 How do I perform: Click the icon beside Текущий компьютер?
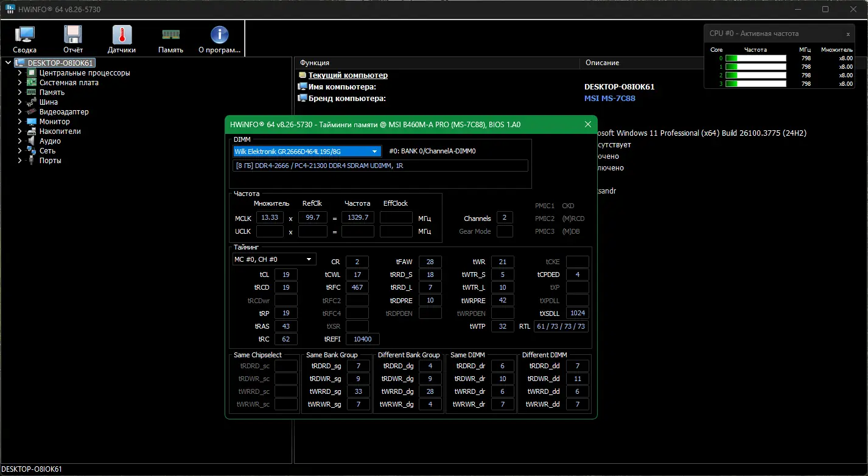pos(302,75)
